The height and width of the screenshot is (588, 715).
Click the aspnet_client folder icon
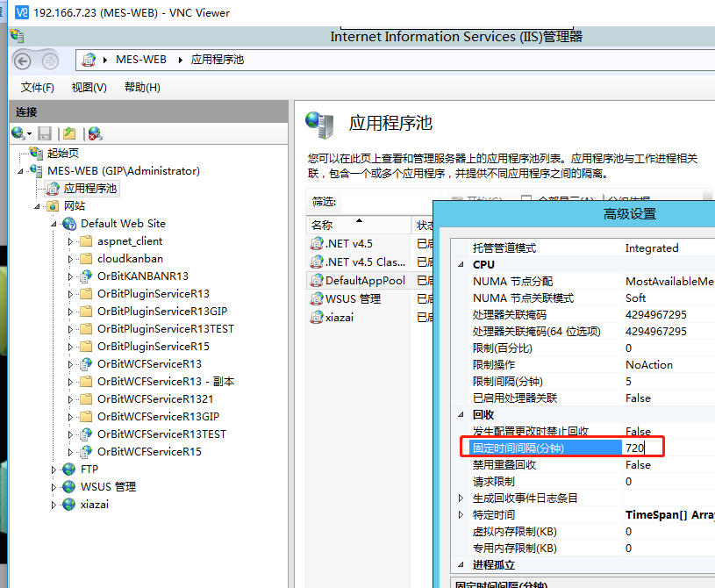(86, 241)
